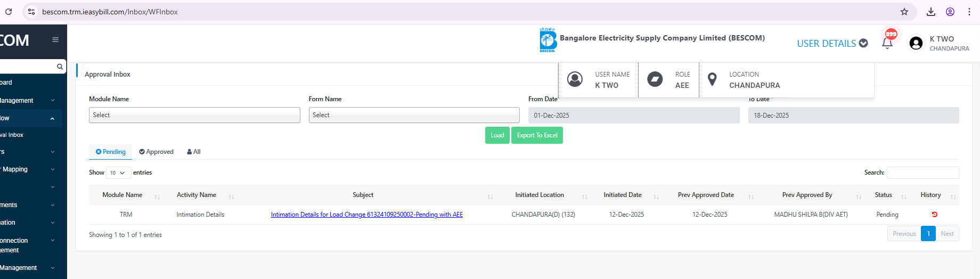Select page 1 in pagination
The height and width of the screenshot is (279, 980).
pyautogui.click(x=928, y=234)
